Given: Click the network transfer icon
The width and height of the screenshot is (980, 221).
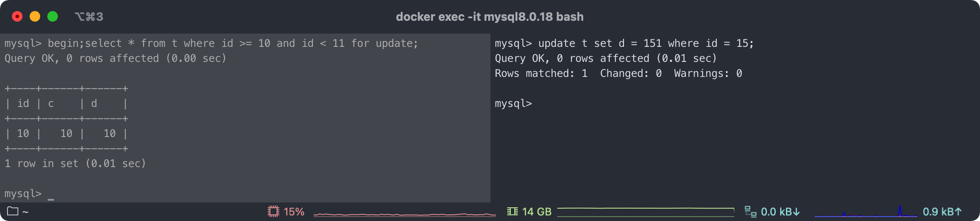Looking at the screenshot, I should coord(750,212).
